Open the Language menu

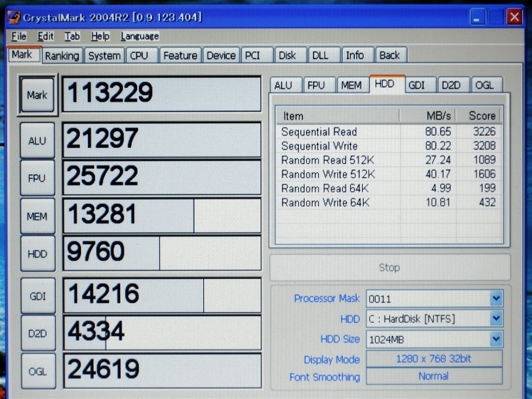coord(139,36)
